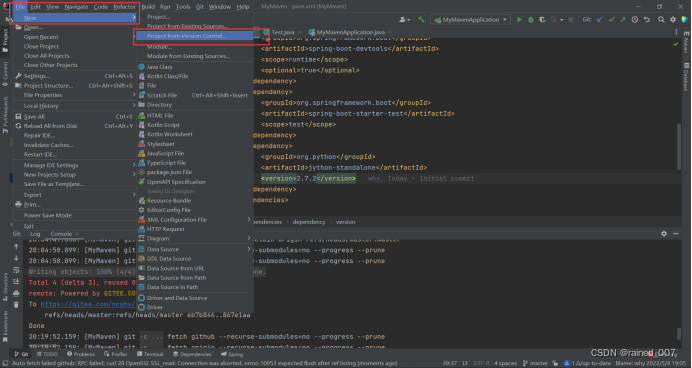Image resolution: width=692 pixels, height=368 pixels.
Task: Open editor tabs three-dot menu
Action: [676, 32]
